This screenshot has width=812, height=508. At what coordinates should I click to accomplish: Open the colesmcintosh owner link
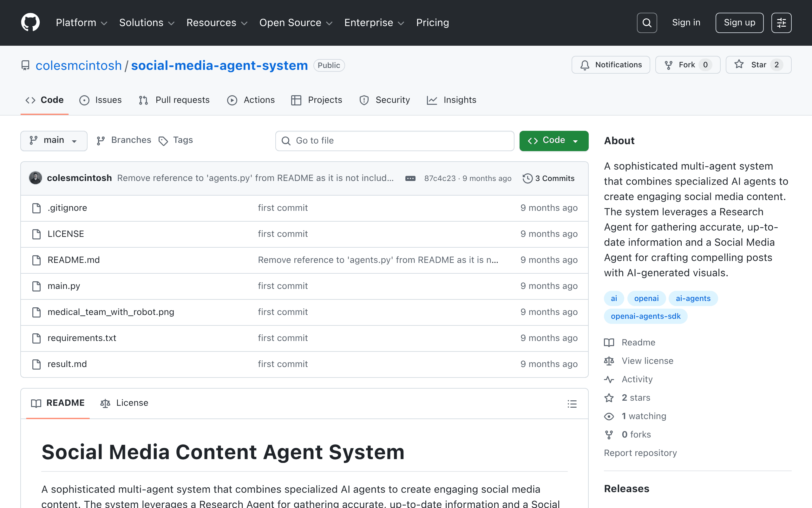pos(79,65)
